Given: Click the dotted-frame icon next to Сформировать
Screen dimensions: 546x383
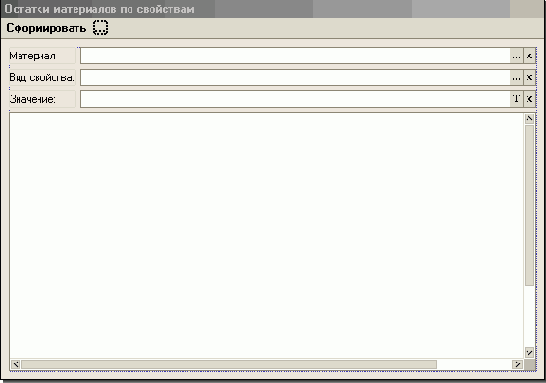Looking at the screenshot, I should point(100,28).
